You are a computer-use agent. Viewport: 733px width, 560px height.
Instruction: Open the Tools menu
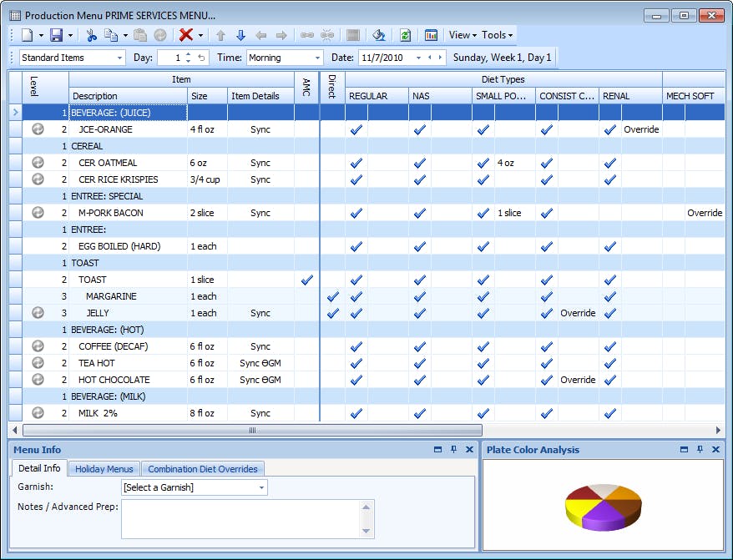coord(497,35)
